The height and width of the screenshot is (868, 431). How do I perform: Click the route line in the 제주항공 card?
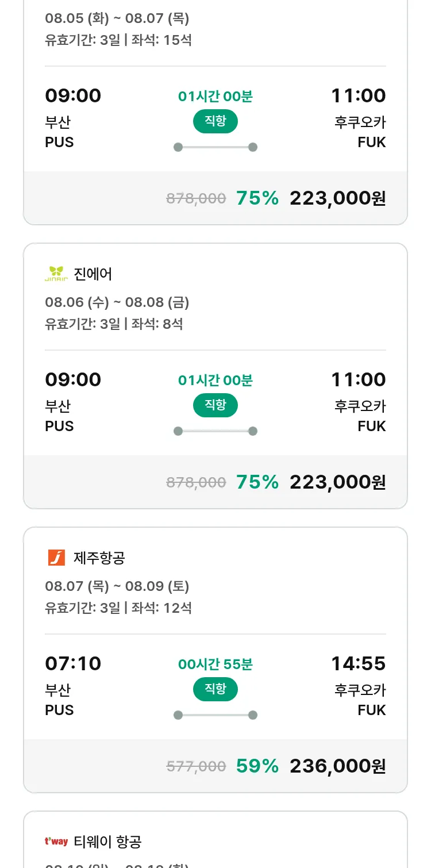click(x=215, y=715)
